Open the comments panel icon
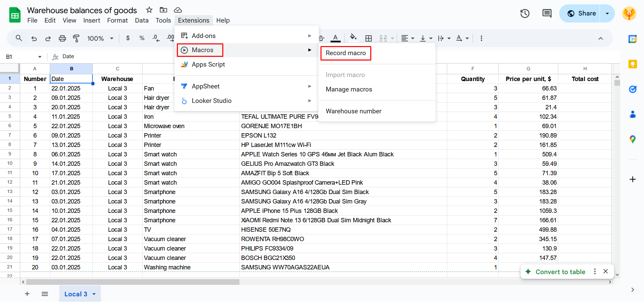Screen dimensions: 644x302 [x=547, y=13]
